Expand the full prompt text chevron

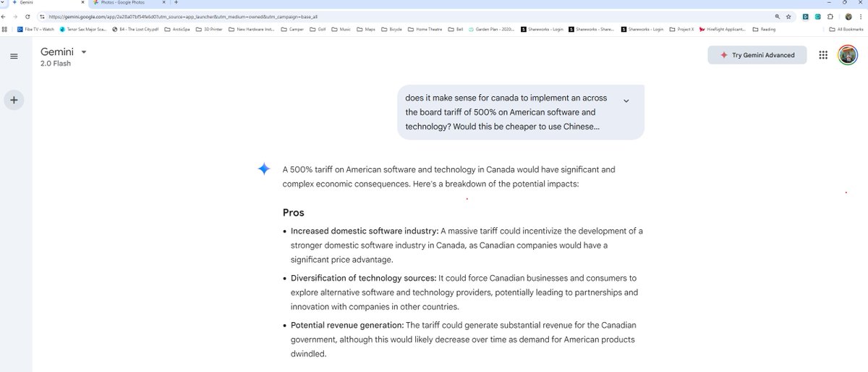tap(626, 101)
